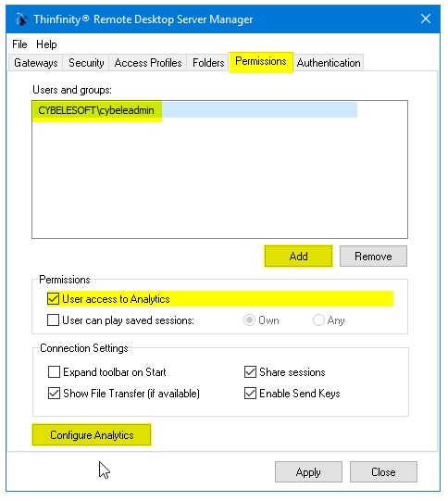Image resolution: width=448 pixels, height=501 pixels.
Task: Click the Thinfinity app icon in title bar
Action: [x=21, y=19]
